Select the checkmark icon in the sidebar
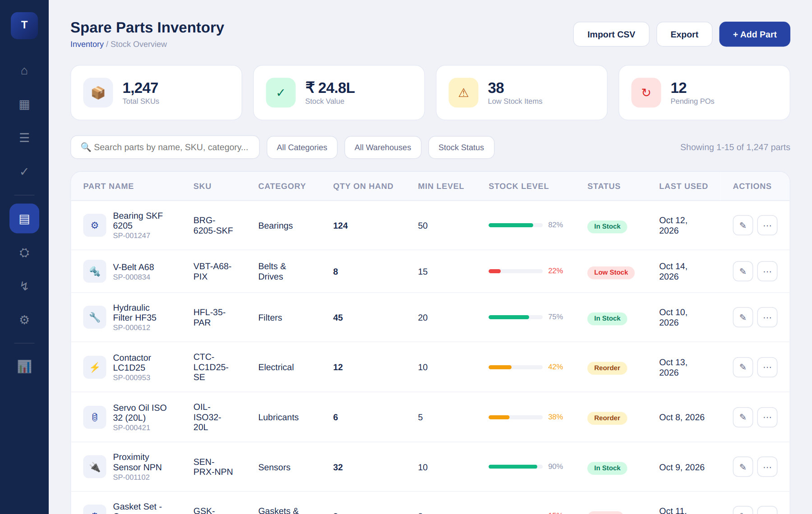Image resolution: width=812 pixels, height=514 pixels. click(x=24, y=171)
